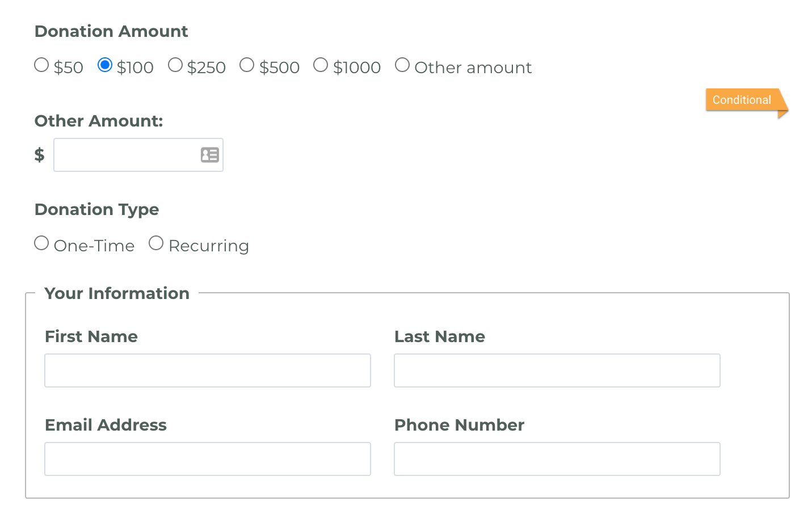Click the Your Information legend text
The height and width of the screenshot is (514, 812).
point(117,293)
